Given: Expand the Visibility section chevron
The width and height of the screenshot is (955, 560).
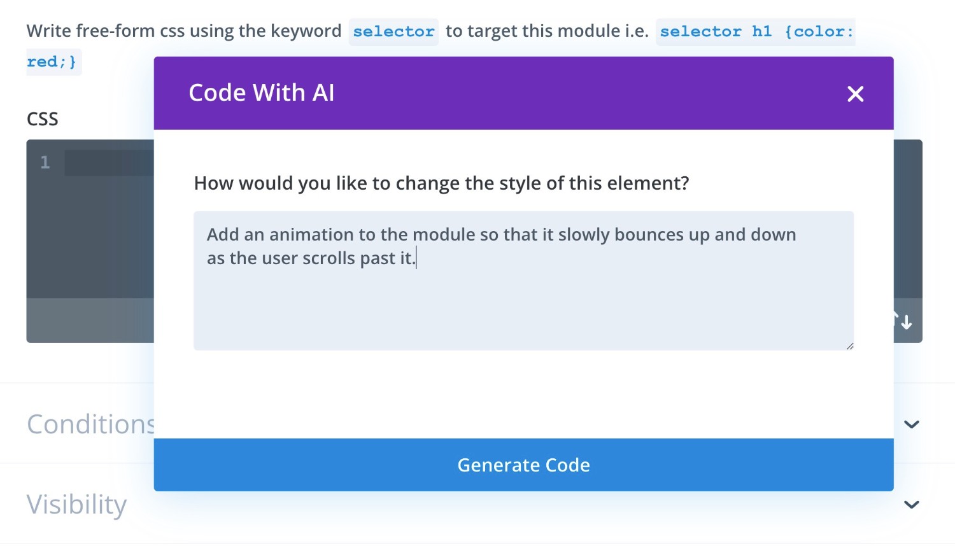Looking at the screenshot, I should point(912,505).
